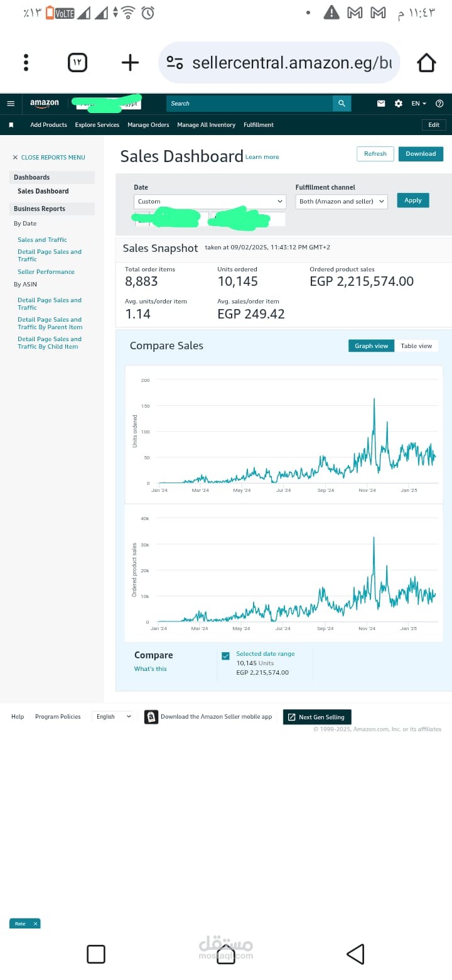The width and height of the screenshot is (452, 980).
Task: Click the Apply button
Action: (x=413, y=200)
